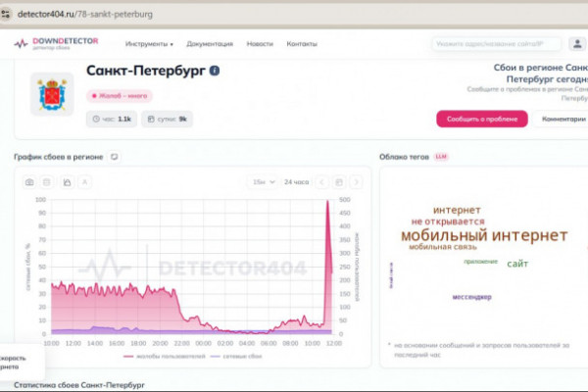Screen dimensions: 588x392
Task: Click the info badge beside Санкт-Петербург
Action: 215,71
